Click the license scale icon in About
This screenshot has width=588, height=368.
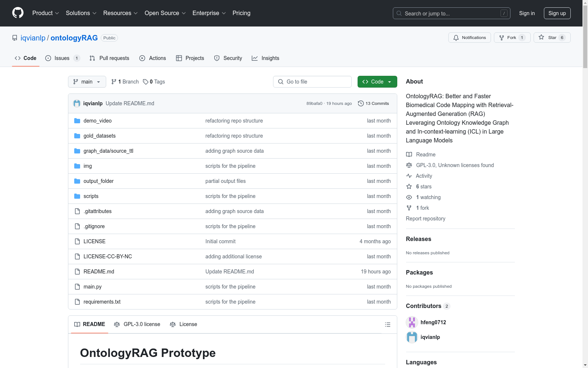409,165
